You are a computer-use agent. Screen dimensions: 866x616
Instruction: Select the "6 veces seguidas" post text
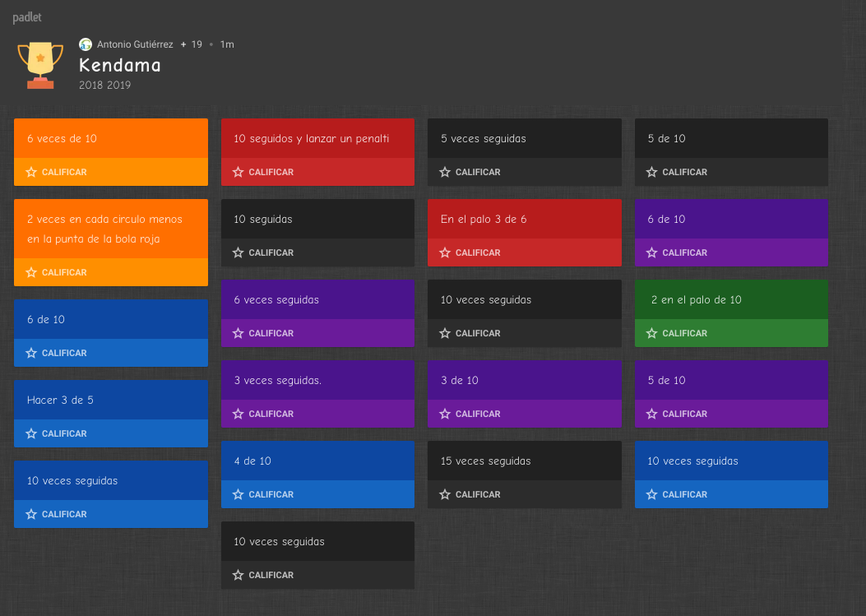[276, 300]
